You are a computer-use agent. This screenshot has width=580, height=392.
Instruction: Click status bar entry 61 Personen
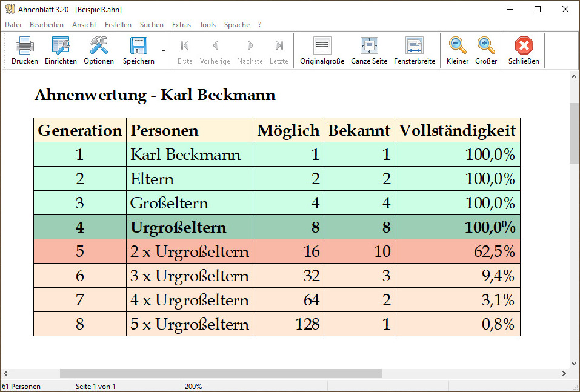(21, 387)
